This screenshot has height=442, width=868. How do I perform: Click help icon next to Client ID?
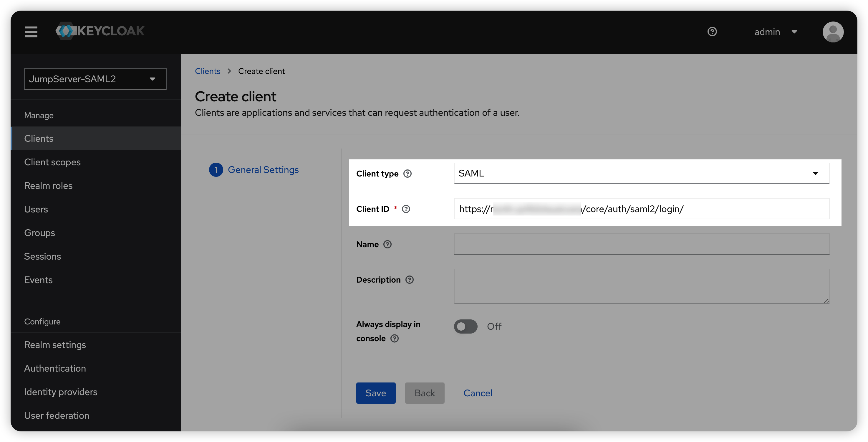(x=406, y=209)
